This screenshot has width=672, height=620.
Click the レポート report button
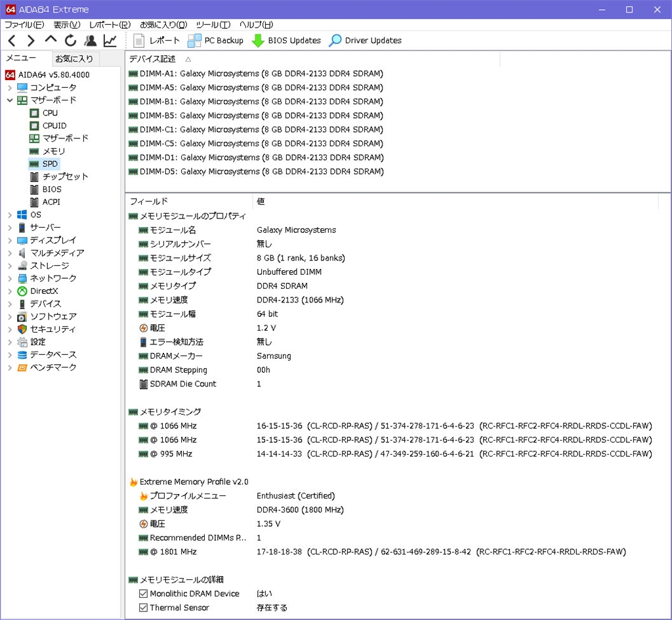click(157, 41)
